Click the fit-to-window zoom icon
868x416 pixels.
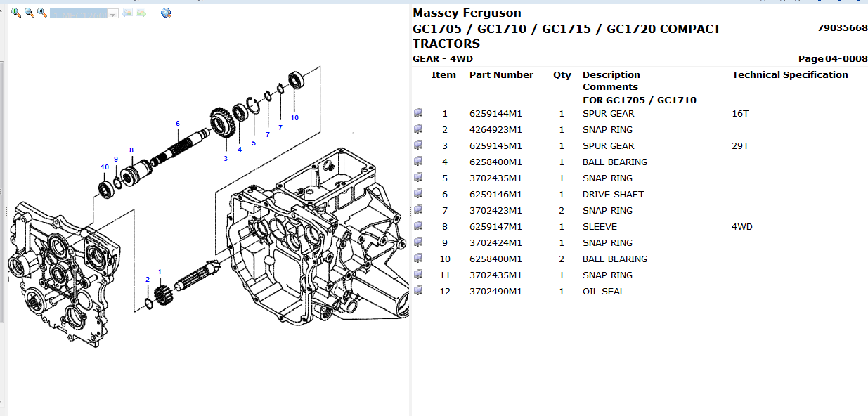(x=42, y=13)
